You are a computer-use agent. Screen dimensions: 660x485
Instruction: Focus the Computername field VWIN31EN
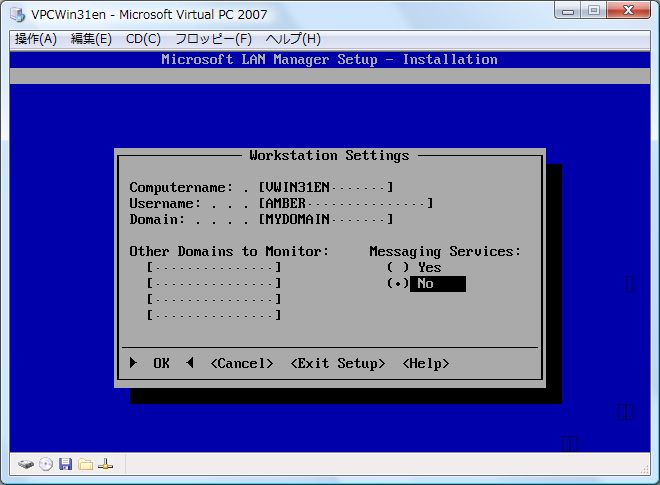click(326, 187)
